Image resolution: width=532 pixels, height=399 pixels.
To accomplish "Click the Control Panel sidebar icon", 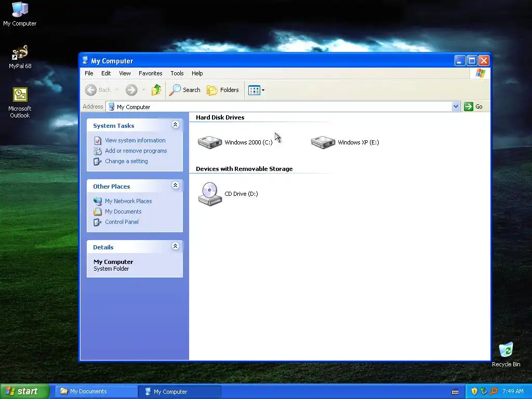I will (x=98, y=222).
